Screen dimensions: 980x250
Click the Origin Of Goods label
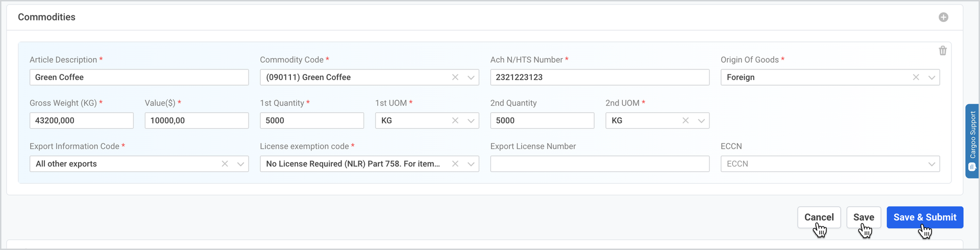click(x=749, y=60)
